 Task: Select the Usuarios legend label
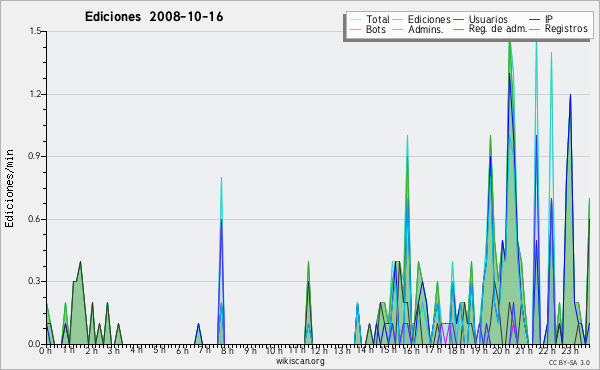pyautogui.click(x=488, y=19)
